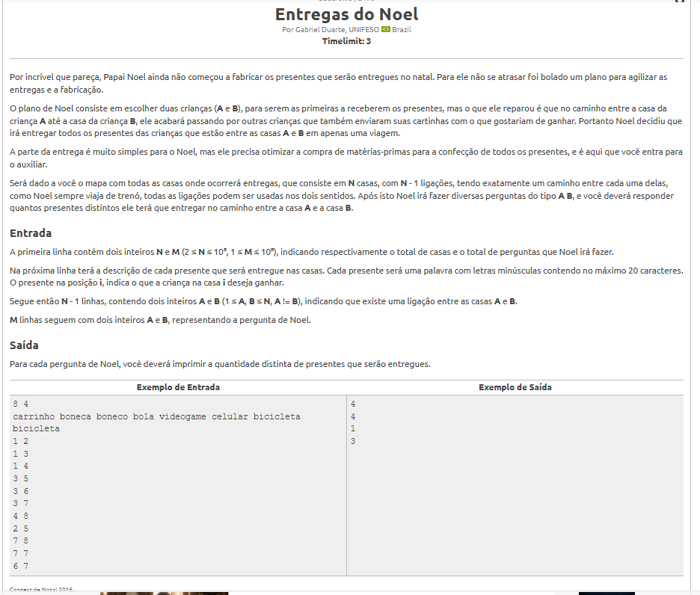Click the "Exemplo de Entrada" column header
Viewport: 700px width, 595px height.
coord(178,387)
